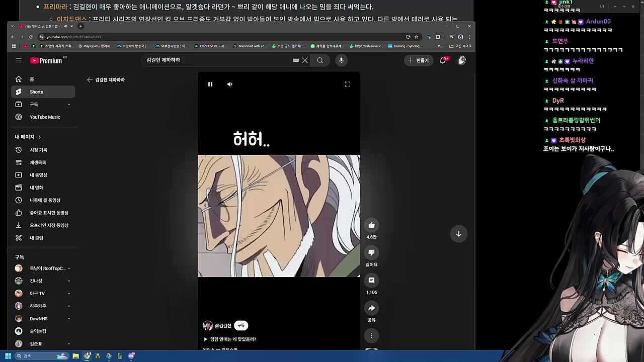Pause the Shorts video
Viewport: 644px width, 362px height.
210,84
